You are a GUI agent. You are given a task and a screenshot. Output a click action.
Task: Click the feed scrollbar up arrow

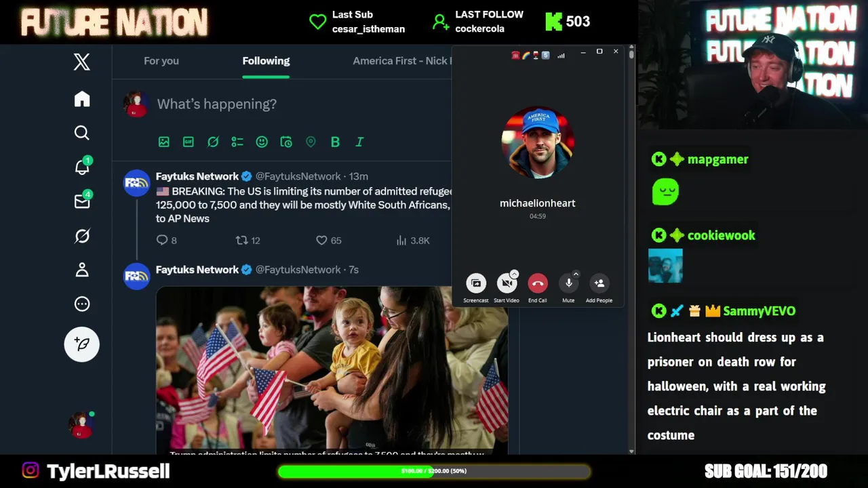coord(631,48)
